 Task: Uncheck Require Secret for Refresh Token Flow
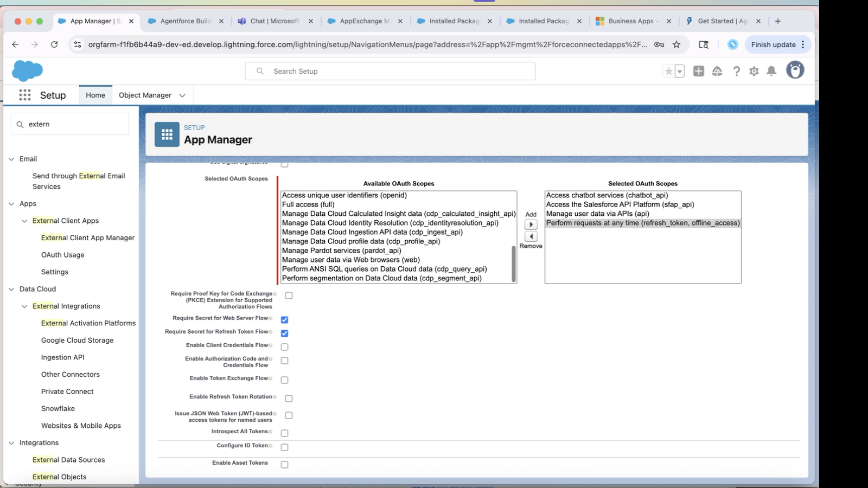coord(284,333)
